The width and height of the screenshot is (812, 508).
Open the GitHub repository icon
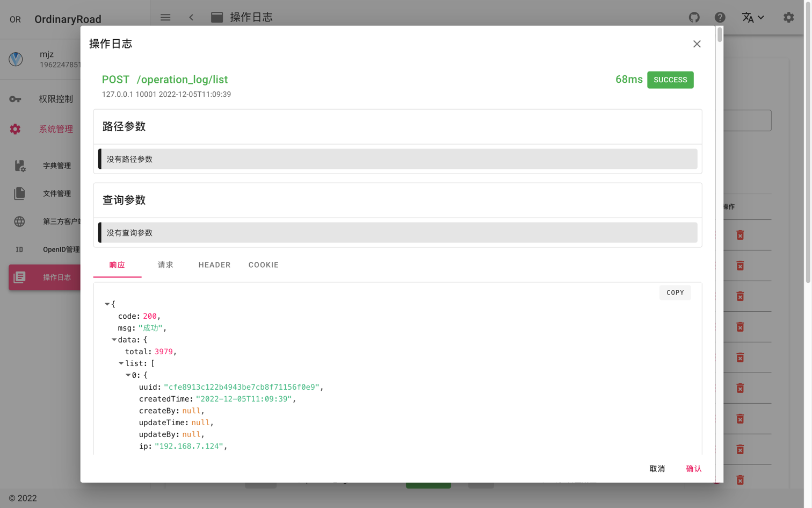[x=694, y=18]
